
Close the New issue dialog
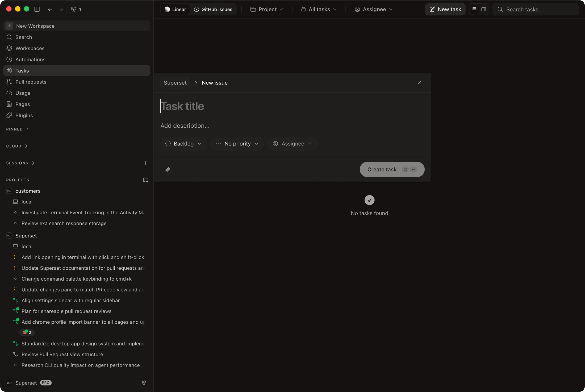click(x=419, y=83)
